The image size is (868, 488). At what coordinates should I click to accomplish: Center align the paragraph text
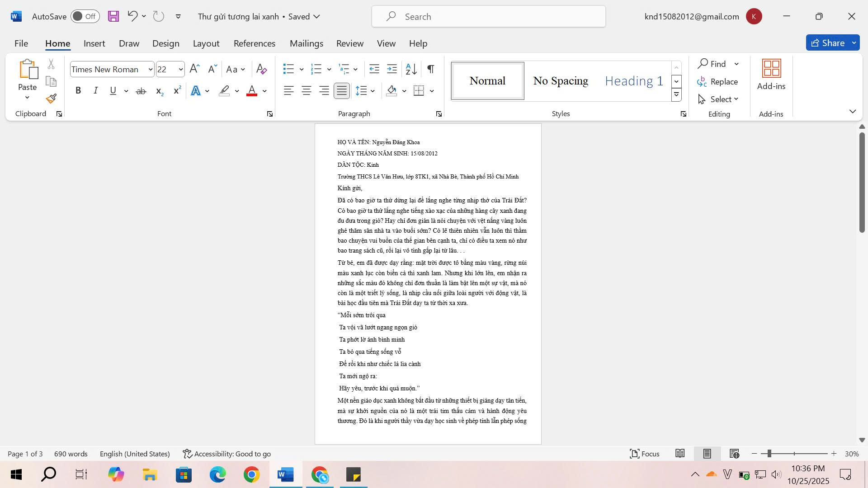click(307, 91)
